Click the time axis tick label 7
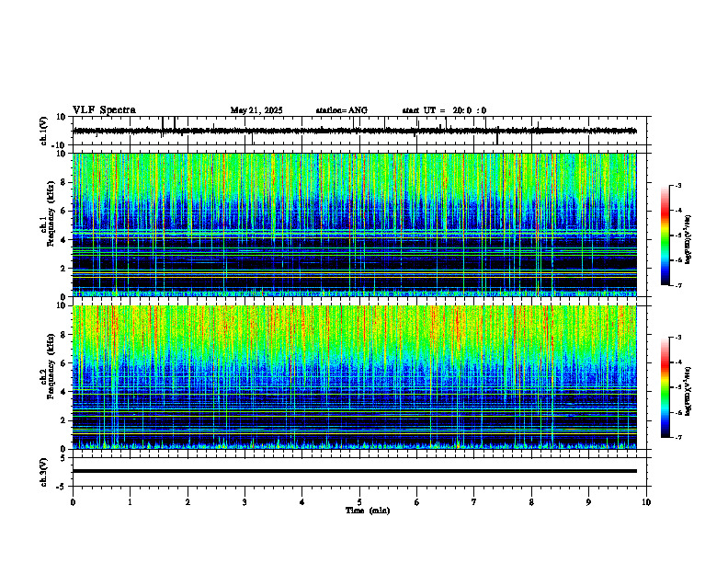Screen dimensions: 728x563 [474, 502]
